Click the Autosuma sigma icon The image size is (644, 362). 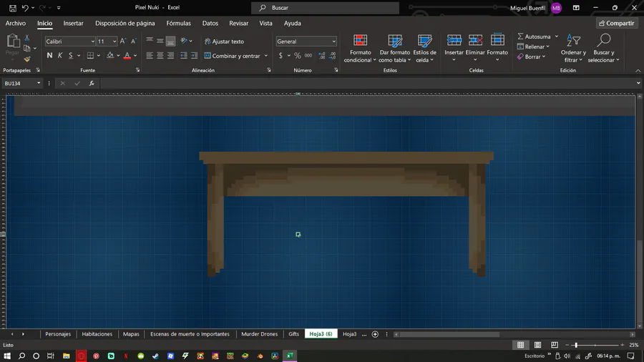pos(521,36)
